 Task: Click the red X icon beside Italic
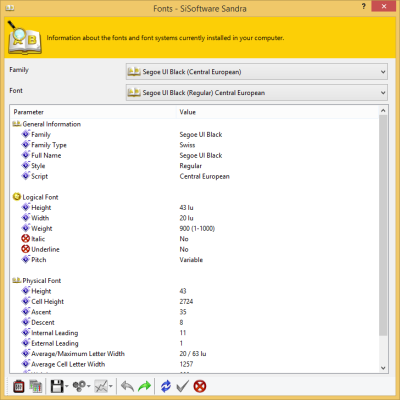(x=26, y=238)
